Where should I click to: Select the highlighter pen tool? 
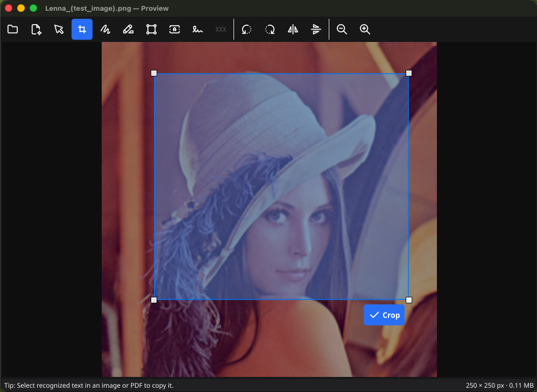[128, 30]
